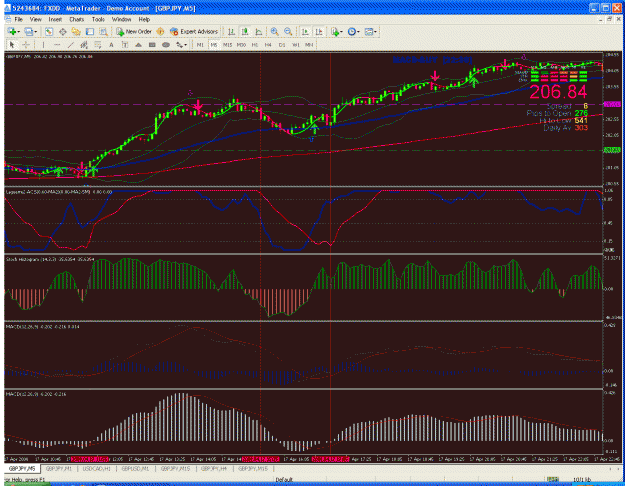
Task: Select the ellipse shape tool
Action: tap(166, 45)
